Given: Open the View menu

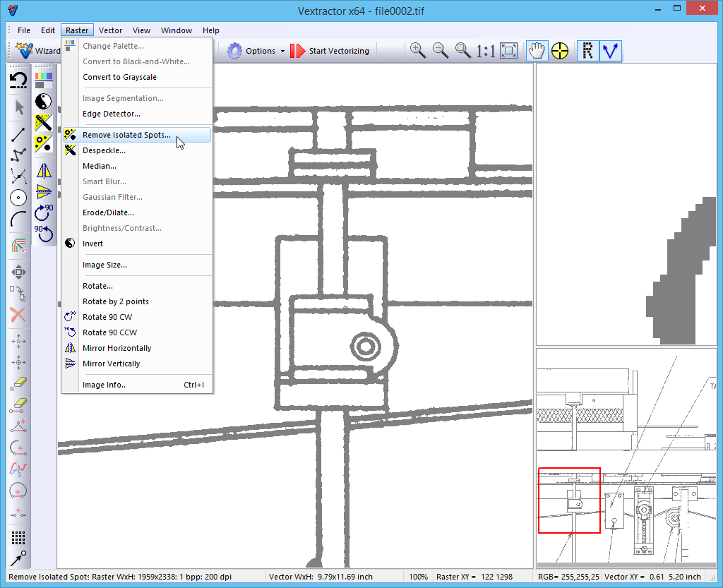Looking at the screenshot, I should (x=141, y=30).
